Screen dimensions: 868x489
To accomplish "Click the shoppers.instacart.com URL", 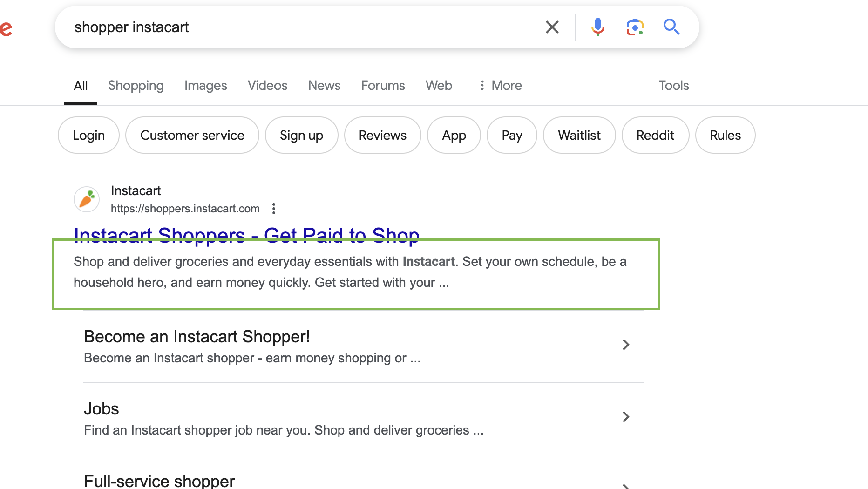I will pyautogui.click(x=185, y=209).
